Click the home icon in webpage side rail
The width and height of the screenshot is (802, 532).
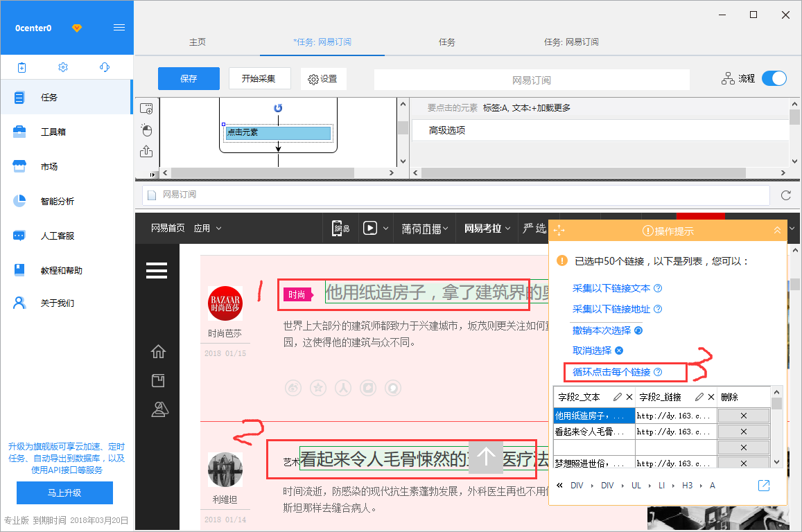coord(158,352)
